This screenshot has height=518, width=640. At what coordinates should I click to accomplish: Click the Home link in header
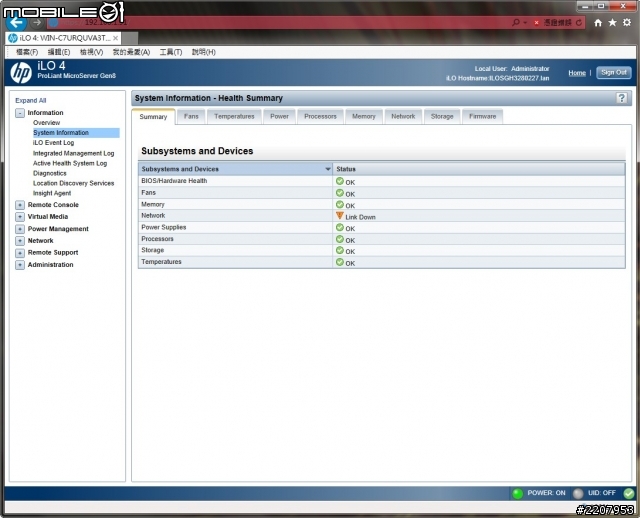[x=577, y=73]
